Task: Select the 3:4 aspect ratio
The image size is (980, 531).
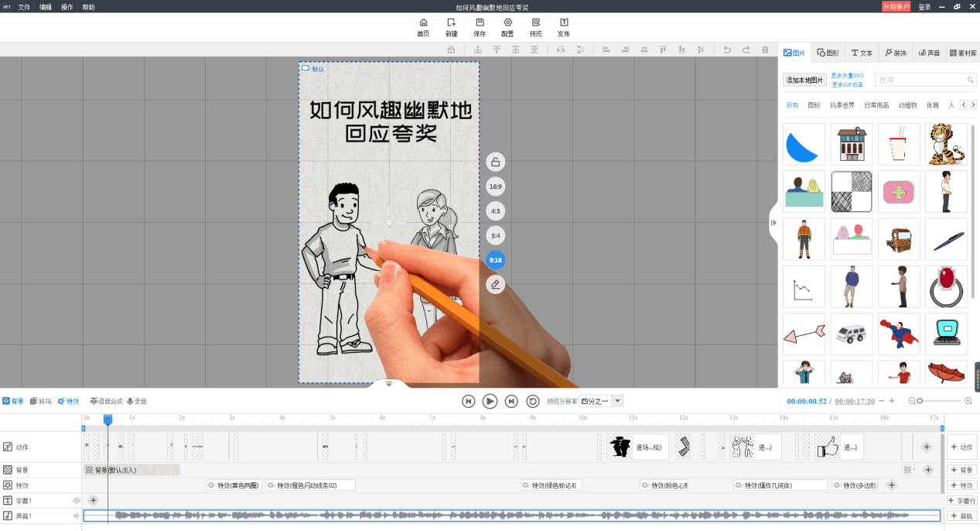Action: coord(496,235)
